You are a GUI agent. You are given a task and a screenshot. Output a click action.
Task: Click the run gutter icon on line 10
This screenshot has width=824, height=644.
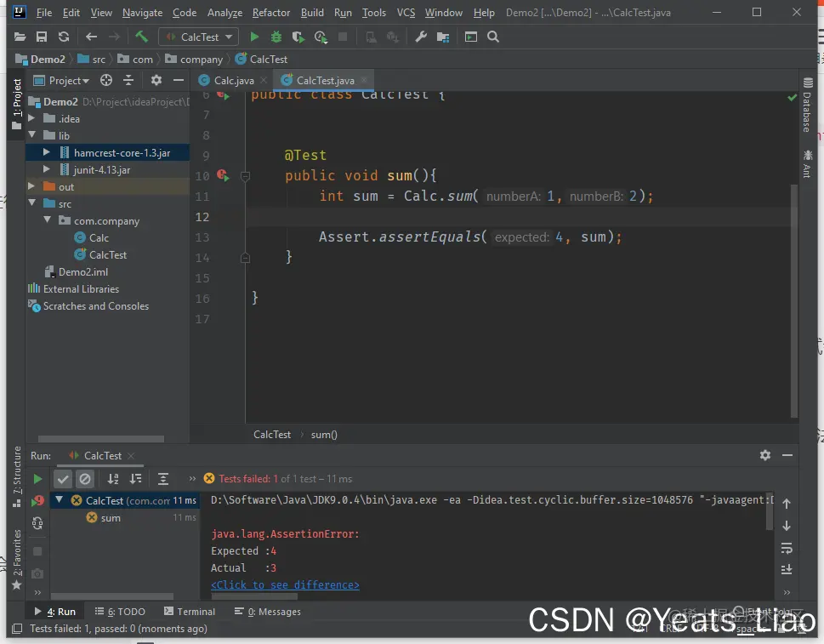click(x=223, y=175)
